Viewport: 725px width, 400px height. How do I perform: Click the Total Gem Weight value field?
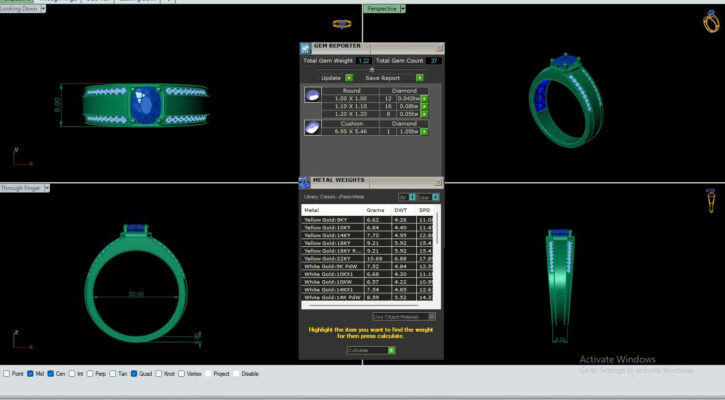point(364,61)
